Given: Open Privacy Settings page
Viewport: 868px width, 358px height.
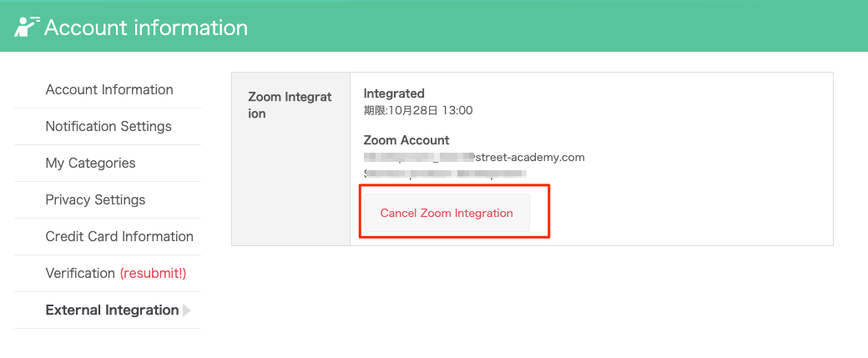Looking at the screenshot, I should (95, 199).
